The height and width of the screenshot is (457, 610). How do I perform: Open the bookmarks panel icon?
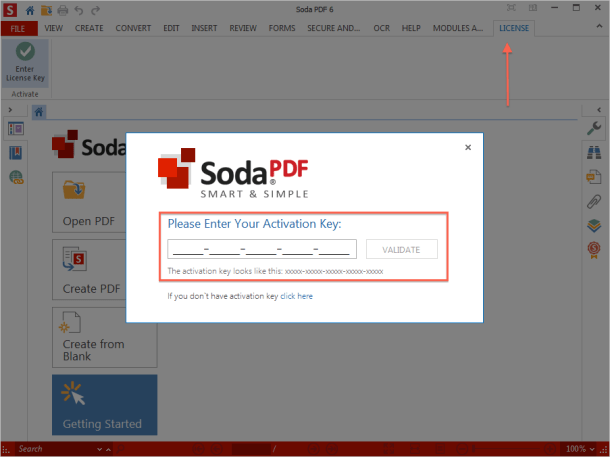pyautogui.click(x=16, y=153)
